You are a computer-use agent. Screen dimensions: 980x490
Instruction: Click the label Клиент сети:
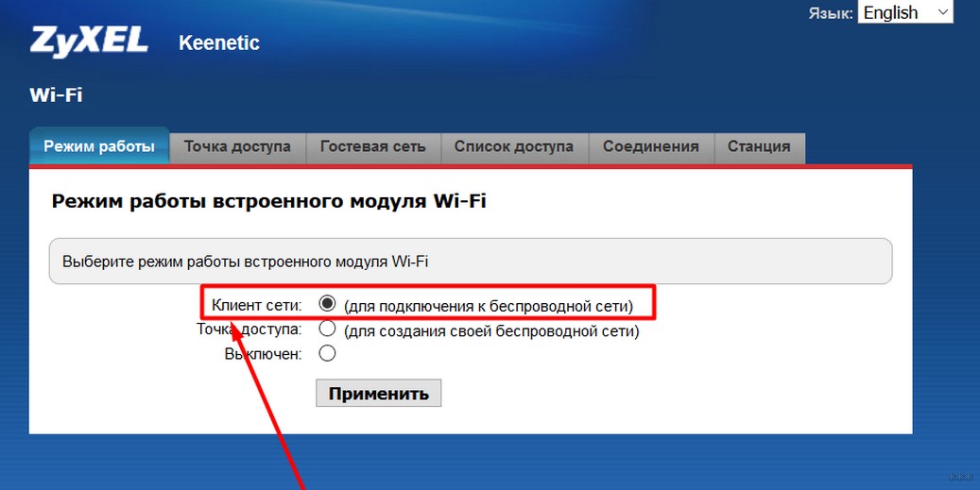point(256,305)
